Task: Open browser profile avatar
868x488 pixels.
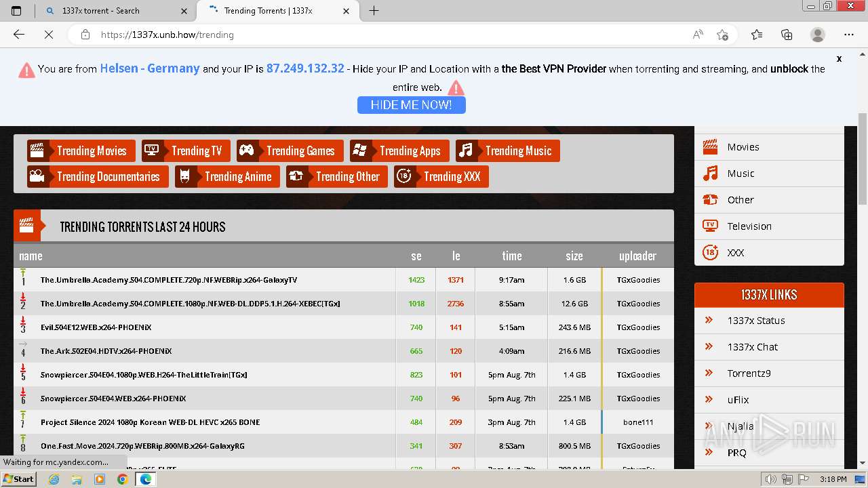Action: 818,35
